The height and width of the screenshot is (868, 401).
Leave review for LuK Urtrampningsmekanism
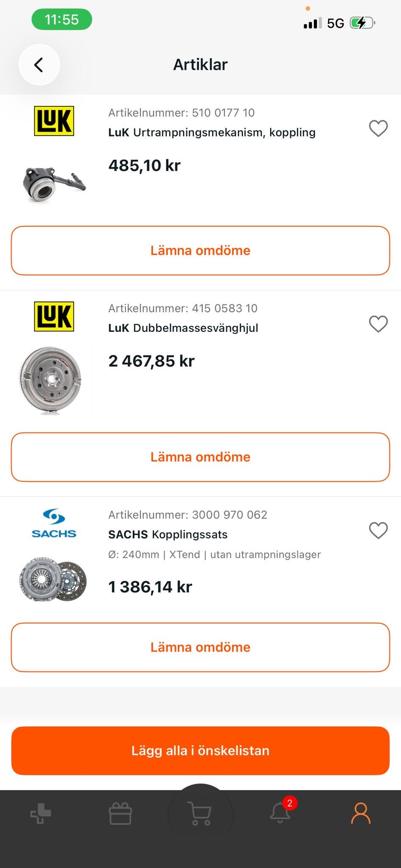200,250
